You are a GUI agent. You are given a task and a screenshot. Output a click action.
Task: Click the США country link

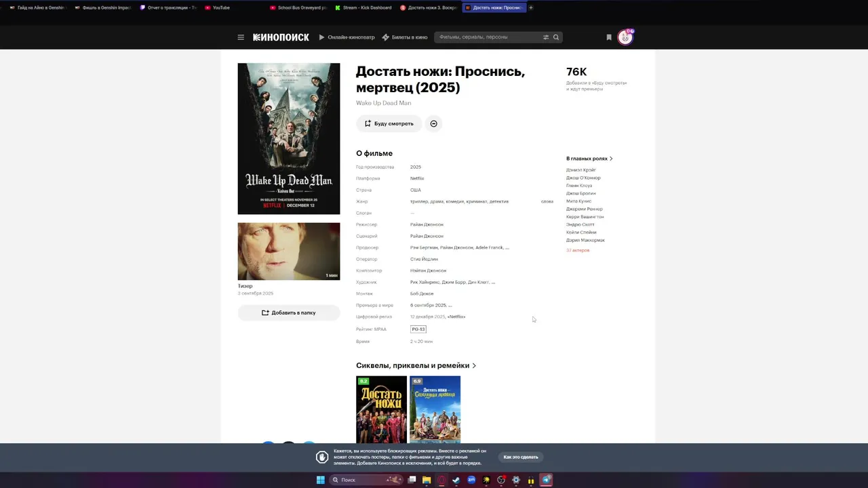pos(416,190)
